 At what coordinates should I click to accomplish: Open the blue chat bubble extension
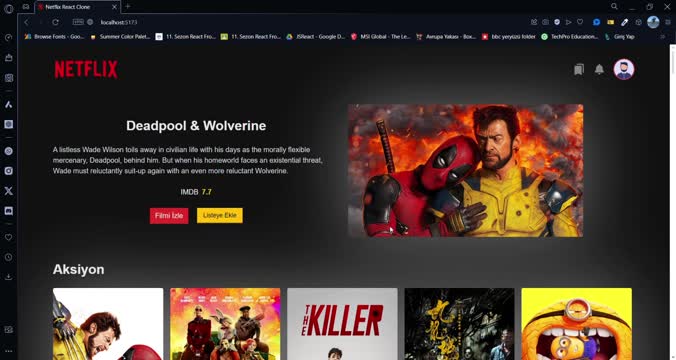pos(596,22)
